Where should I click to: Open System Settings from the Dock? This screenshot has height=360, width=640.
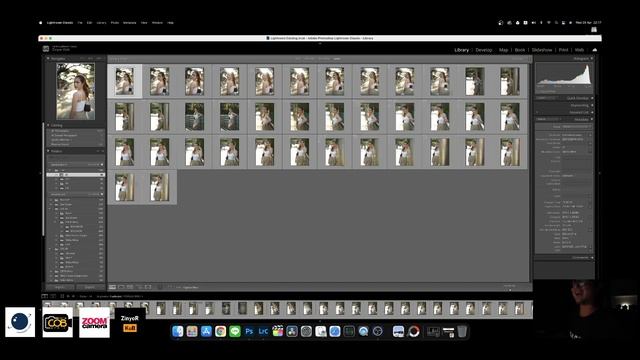(306, 331)
